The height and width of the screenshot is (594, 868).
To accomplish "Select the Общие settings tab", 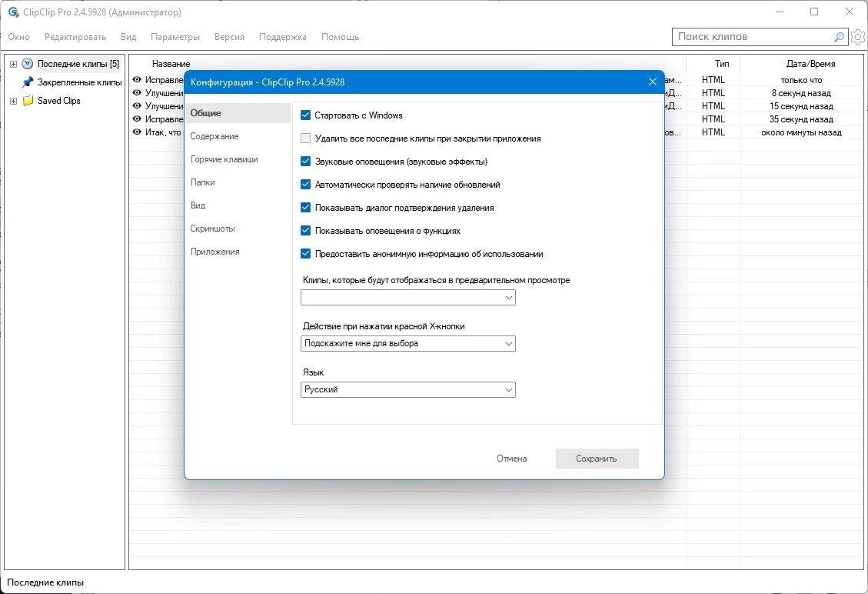I will 238,113.
